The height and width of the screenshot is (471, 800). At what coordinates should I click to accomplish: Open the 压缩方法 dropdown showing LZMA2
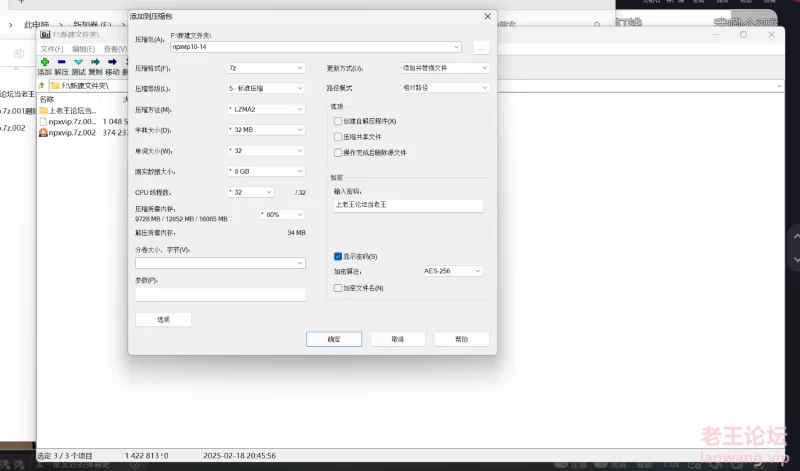point(266,109)
